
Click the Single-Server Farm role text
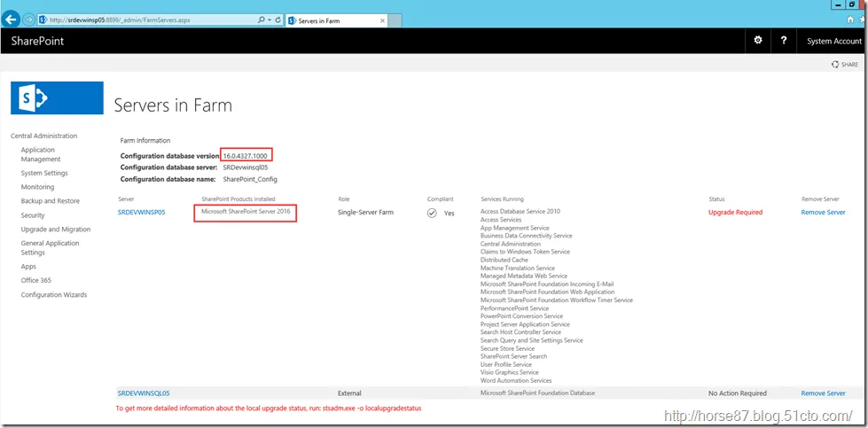click(x=365, y=213)
